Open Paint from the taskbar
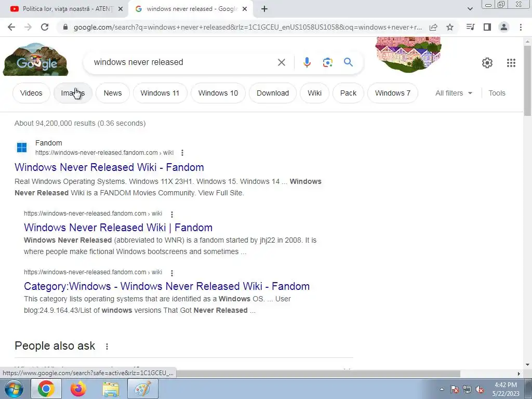This screenshot has height=399, width=532. tap(143, 389)
